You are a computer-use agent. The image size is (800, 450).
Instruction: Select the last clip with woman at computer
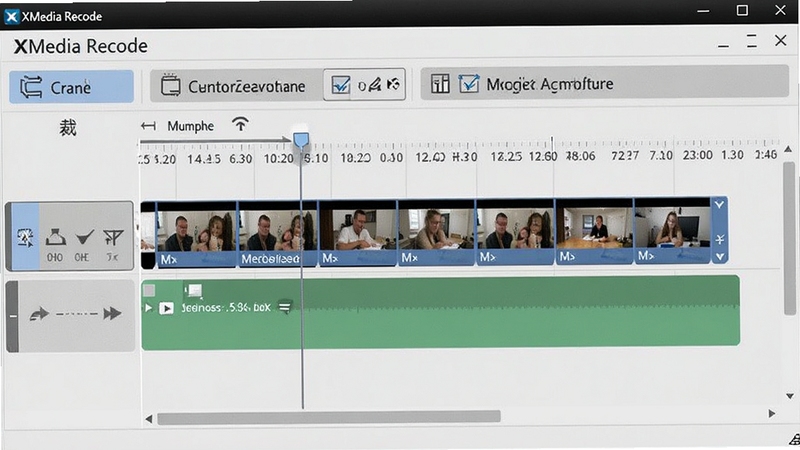[x=672, y=231]
